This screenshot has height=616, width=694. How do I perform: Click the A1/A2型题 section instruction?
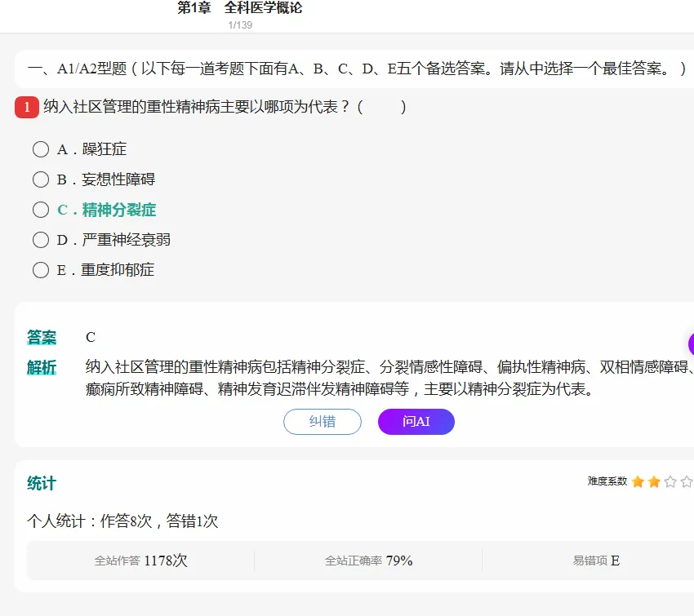tap(356, 69)
